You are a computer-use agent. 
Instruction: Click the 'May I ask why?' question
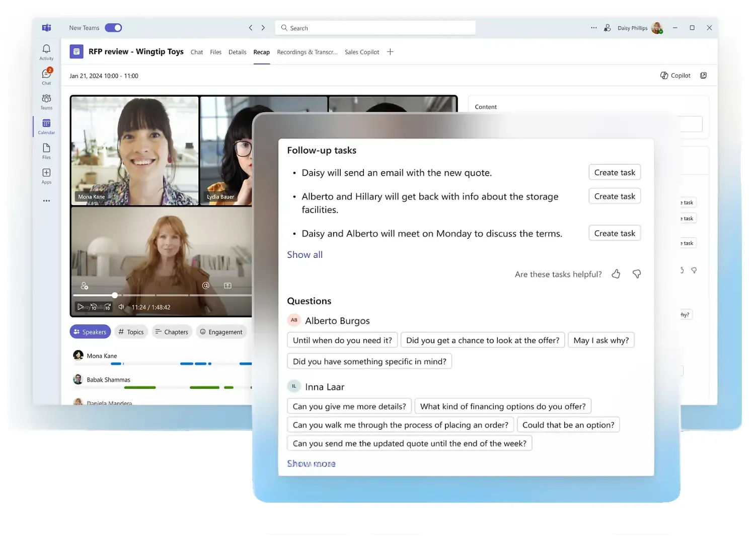point(601,340)
